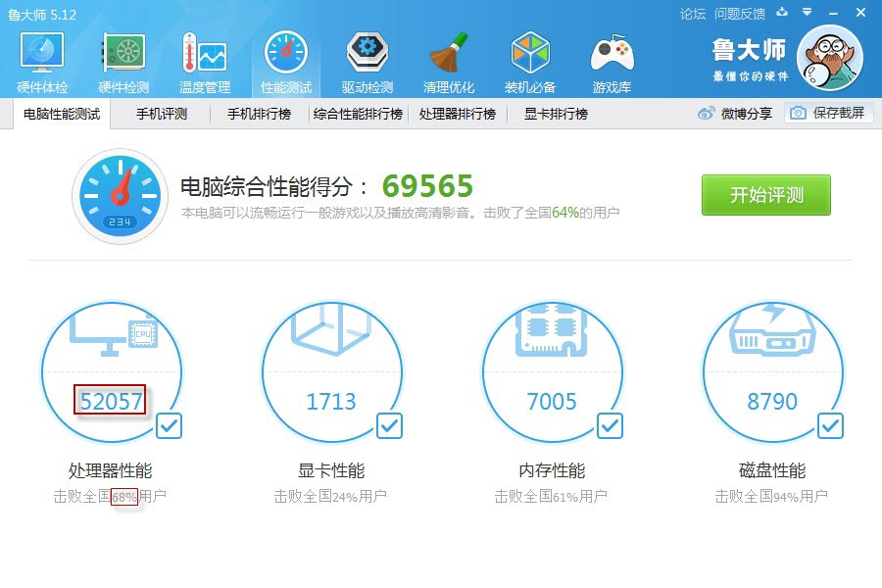The width and height of the screenshot is (882, 588).
Task: Minimize the 鲁大师 window
Action: coord(834,13)
